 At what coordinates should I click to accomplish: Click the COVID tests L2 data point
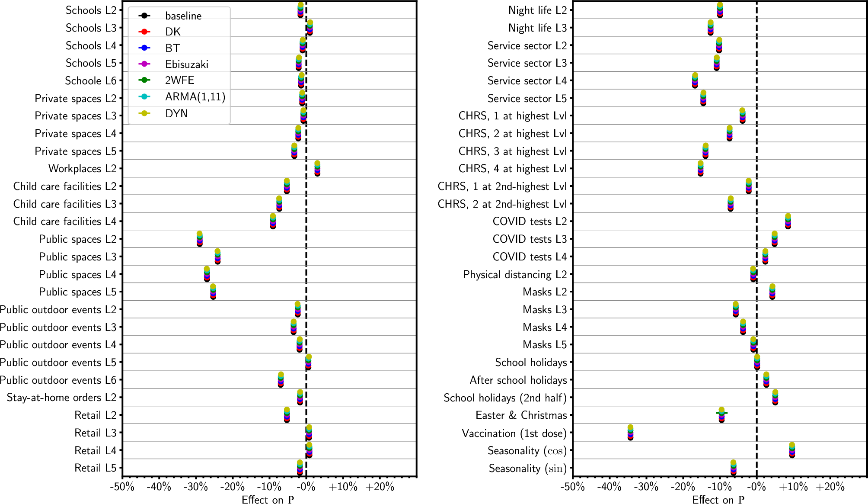(788, 221)
